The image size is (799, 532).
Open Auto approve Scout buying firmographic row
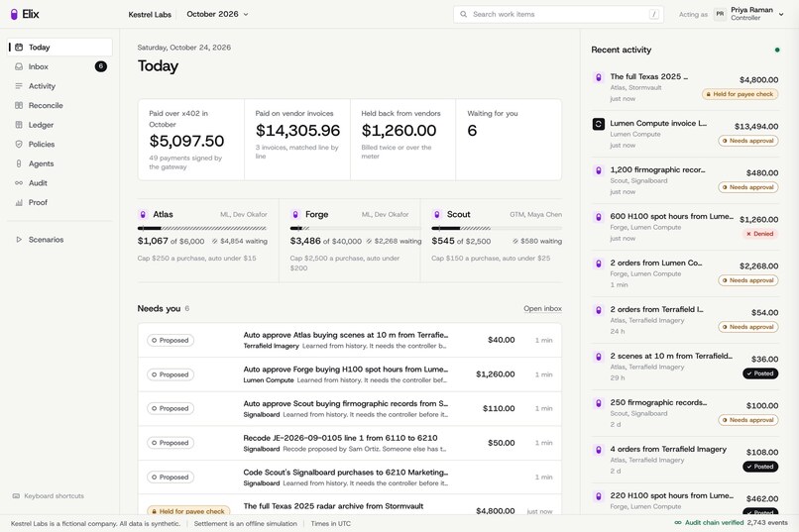[350, 408]
